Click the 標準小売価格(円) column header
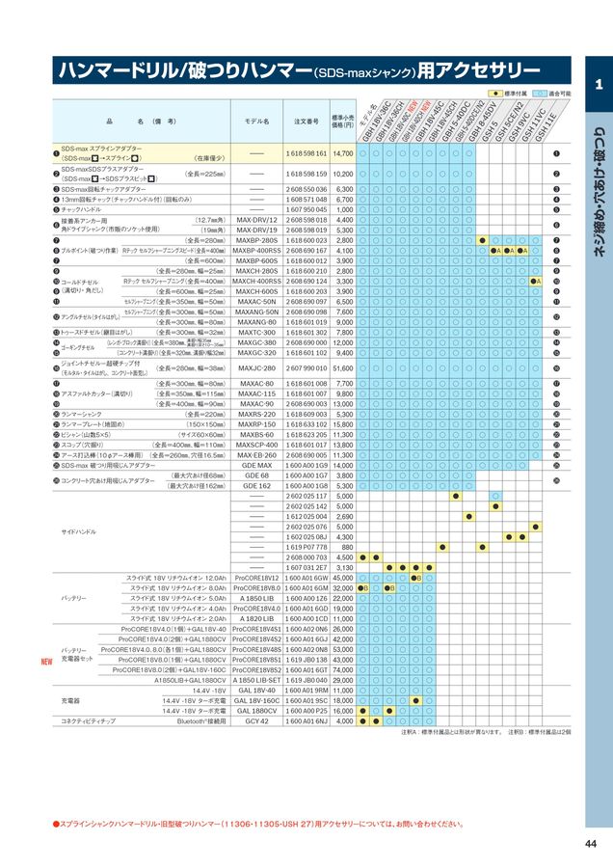613x868 pixels. [x=343, y=122]
